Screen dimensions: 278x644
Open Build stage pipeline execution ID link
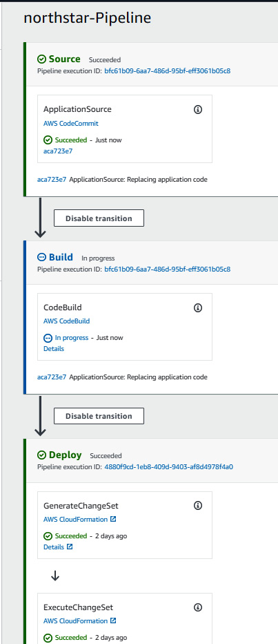pos(168,269)
